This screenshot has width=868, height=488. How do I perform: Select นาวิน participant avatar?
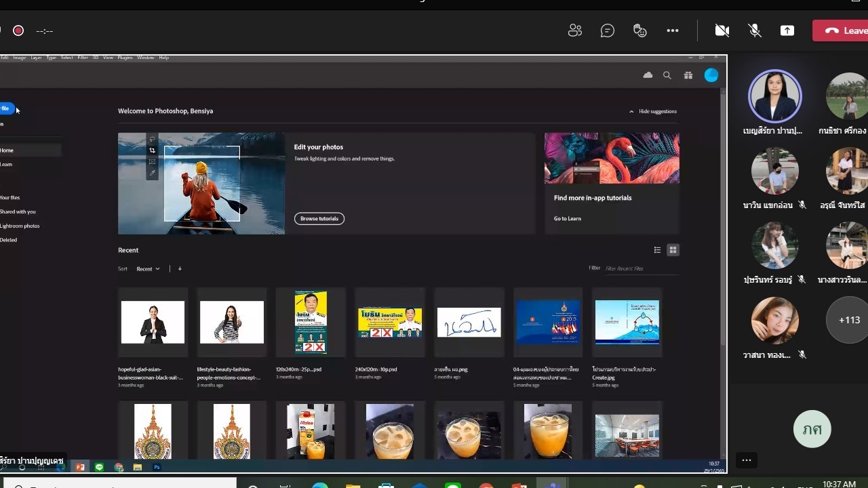[774, 171]
